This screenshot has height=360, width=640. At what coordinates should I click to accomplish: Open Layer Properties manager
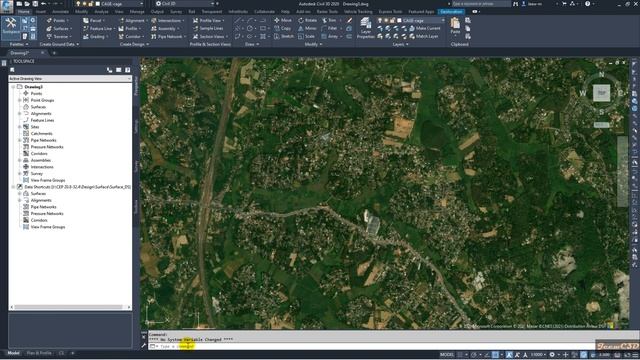(366, 28)
